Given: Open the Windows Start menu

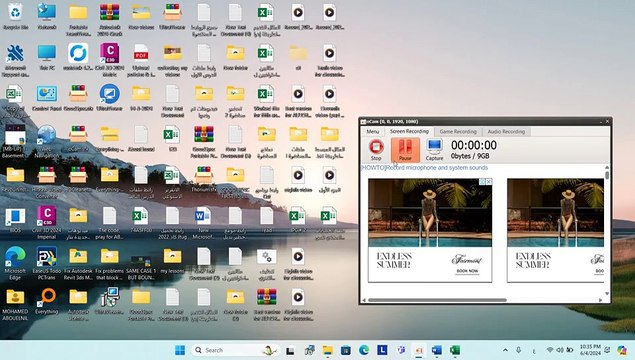Looking at the screenshot, I should click(180, 350).
